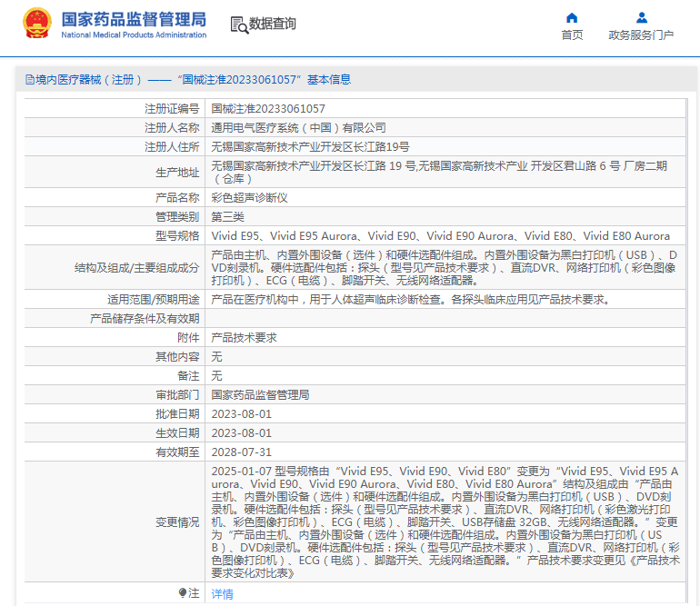Image resolution: width=700 pixels, height=606 pixels.
Task: Click National Medical Products Administration subtitle
Action: pos(134,35)
